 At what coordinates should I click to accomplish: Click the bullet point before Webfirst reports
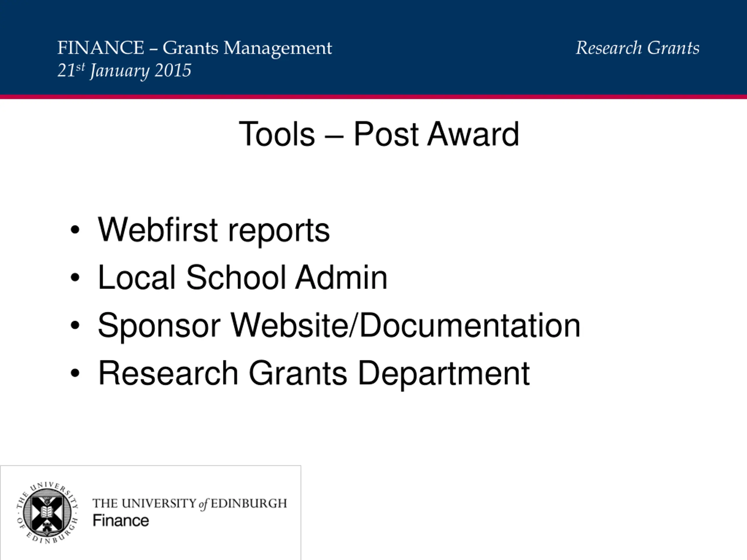tap(75, 230)
